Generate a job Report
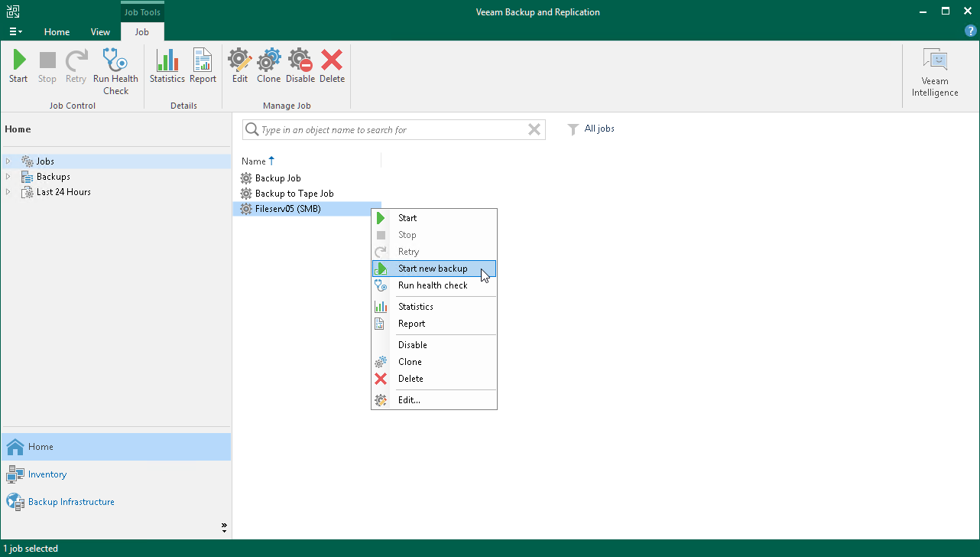Viewport: 980px width, 557px height. tap(202, 65)
